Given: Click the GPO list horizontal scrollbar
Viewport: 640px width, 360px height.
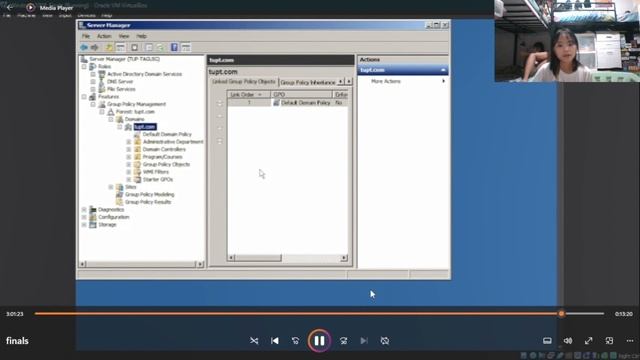Looking at the screenshot, I should pyautogui.click(x=288, y=258).
